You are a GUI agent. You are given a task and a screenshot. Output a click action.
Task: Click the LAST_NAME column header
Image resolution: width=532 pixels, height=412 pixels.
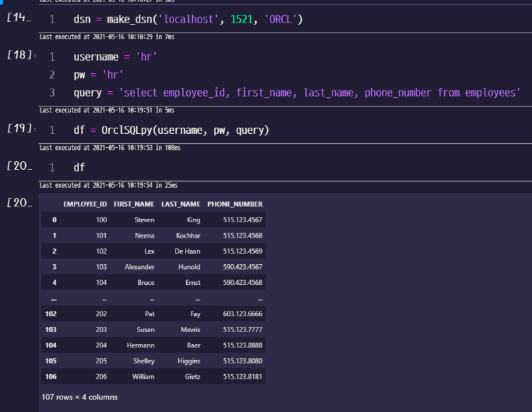pos(180,204)
